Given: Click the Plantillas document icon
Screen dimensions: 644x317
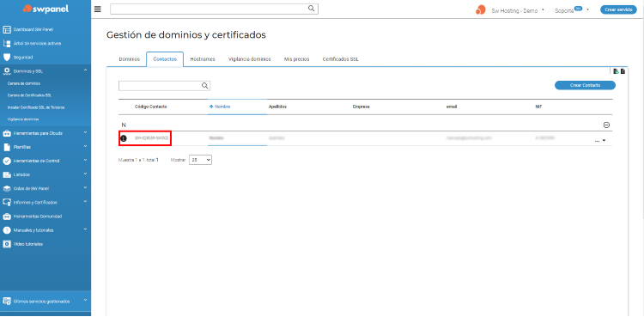Looking at the screenshot, I should tap(6, 147).
